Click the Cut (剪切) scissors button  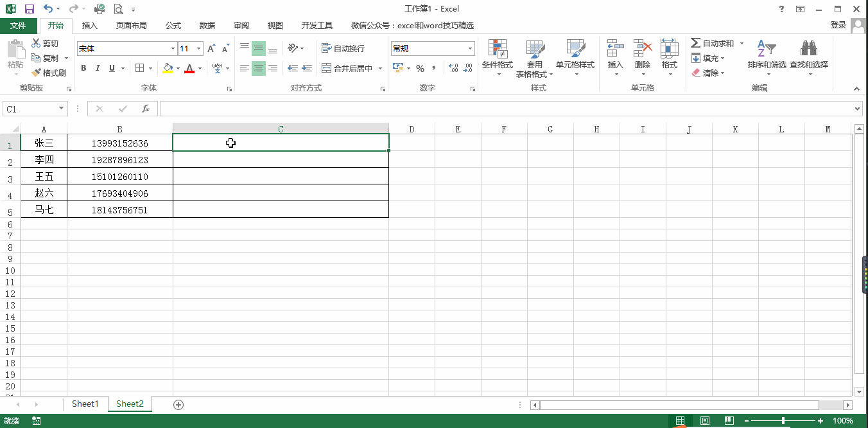45,43
